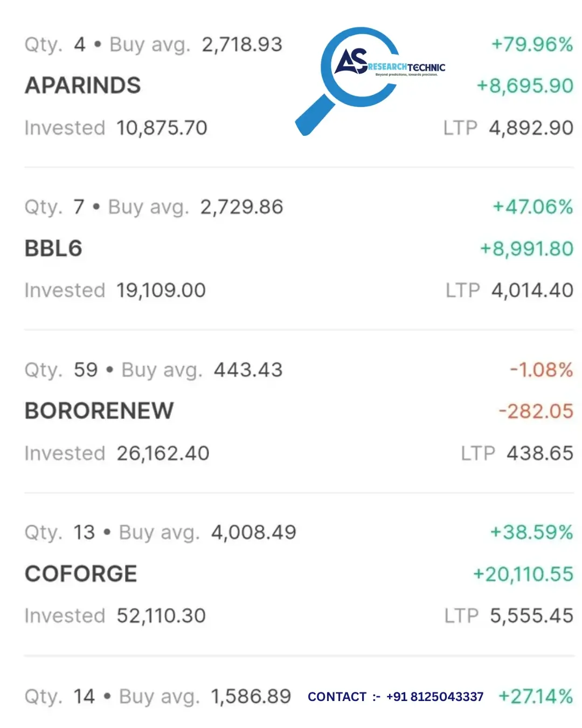The width and height of the screenshot is (582, 728).
Task: Tap the +79.96% return for APARINDS
Action: pos(532,44)
